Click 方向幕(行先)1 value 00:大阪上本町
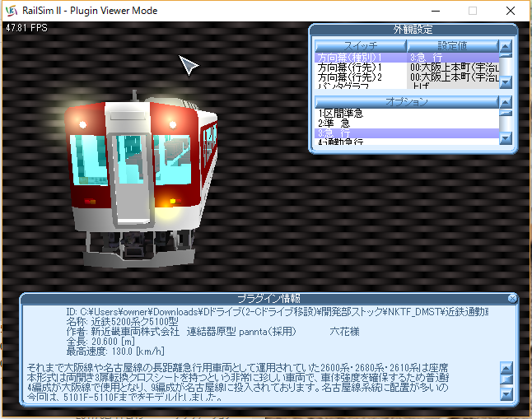This screenshot has height=419, width=532. [453, 68]
